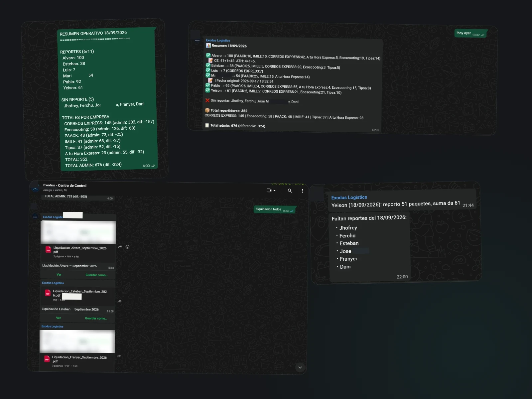Click Ver under Liquidación Alvaro
Image resolution: width=532 pixels, height=399 pixels.
(x=59, y=275)
